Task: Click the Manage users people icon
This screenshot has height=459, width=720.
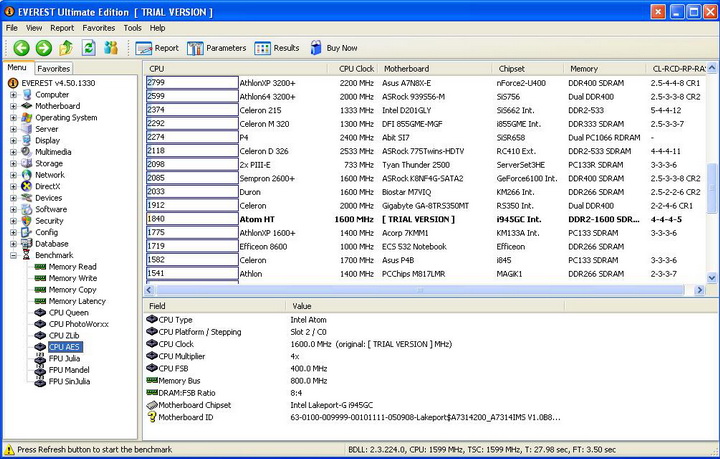Action: click(x=111, y=48)
